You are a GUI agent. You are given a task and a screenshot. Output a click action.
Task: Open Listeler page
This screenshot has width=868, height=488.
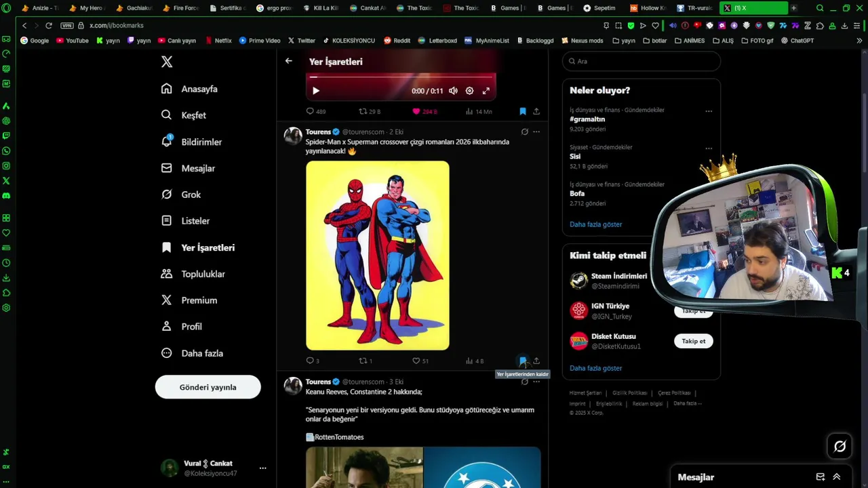point(185,221)
